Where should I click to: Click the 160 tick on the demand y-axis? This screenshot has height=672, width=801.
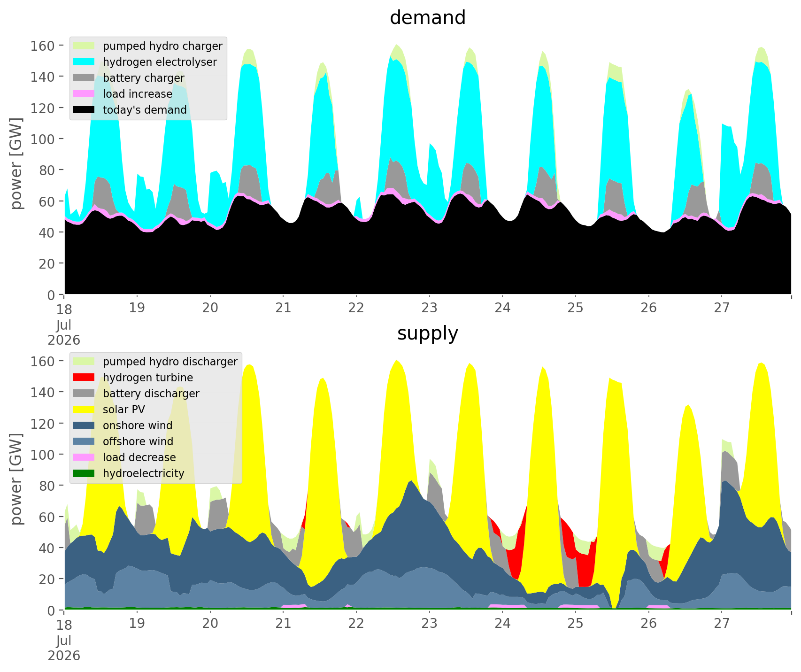[x=43, y=46]
